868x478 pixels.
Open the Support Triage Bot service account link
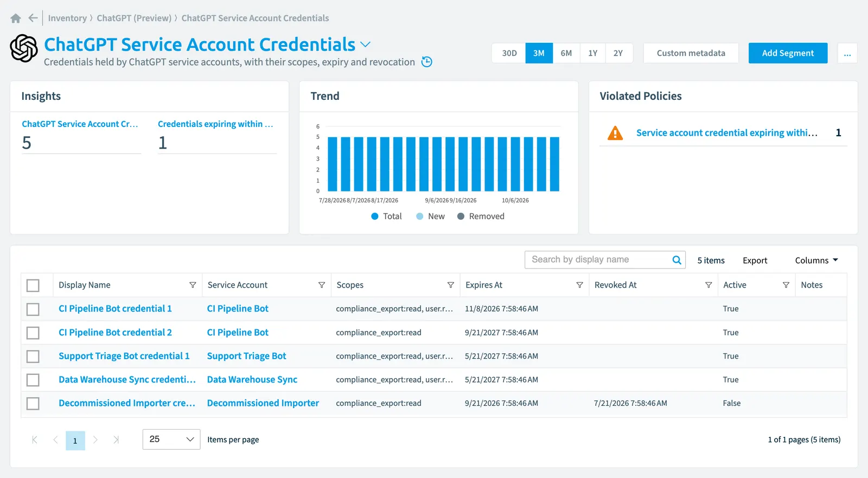pyautogui.click(x=246, y=356)
